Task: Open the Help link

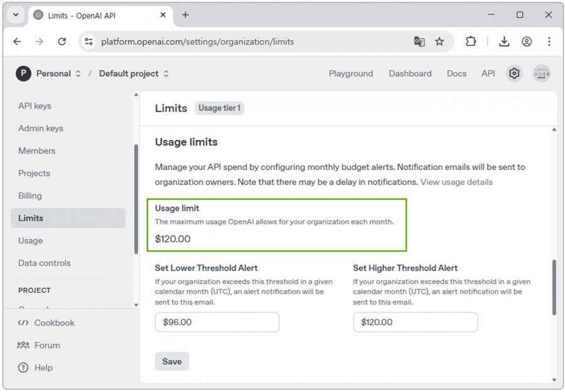Action: click(x=35, y=368)
